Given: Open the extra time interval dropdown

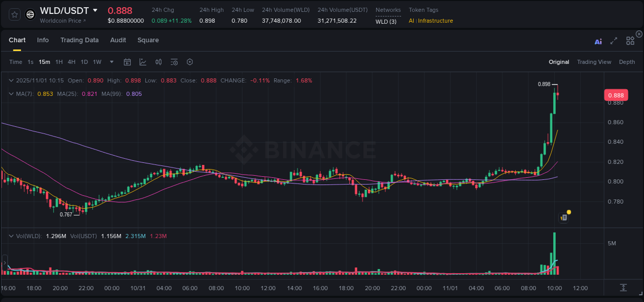Looking at the screenshot, I should pos(111,62).
